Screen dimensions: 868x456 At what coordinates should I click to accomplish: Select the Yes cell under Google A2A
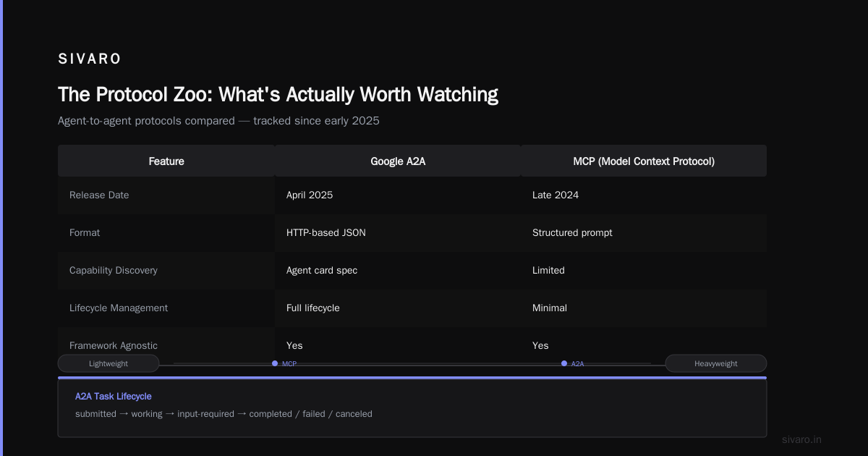(x=294, y=346)
